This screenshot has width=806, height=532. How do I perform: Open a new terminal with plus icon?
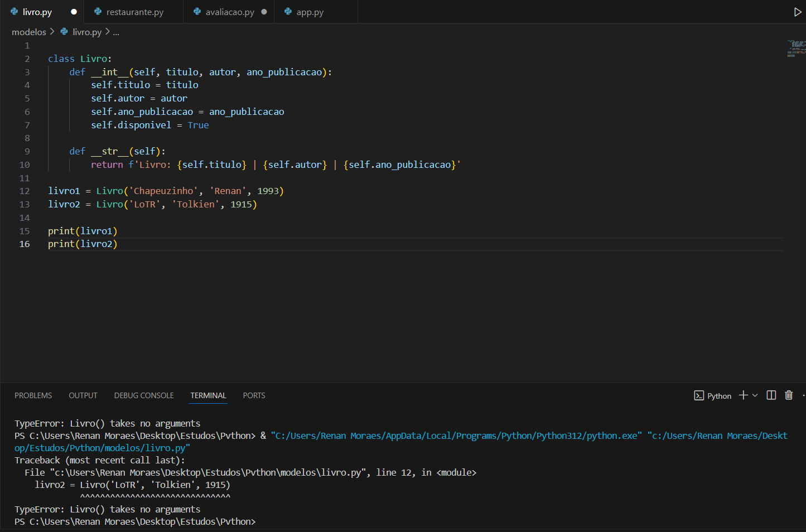pyautogui.click(x=743, y=395)
